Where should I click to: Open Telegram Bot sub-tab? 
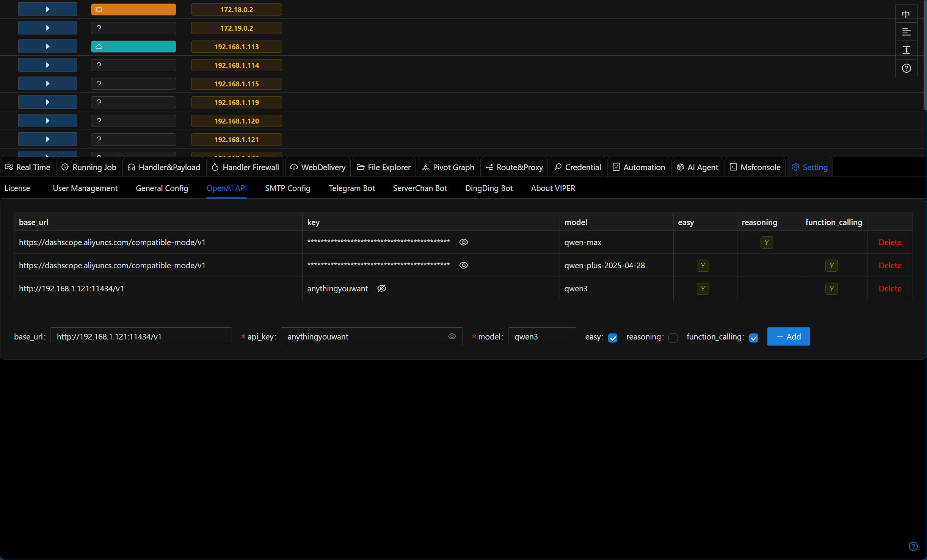(x=352, y=188)
